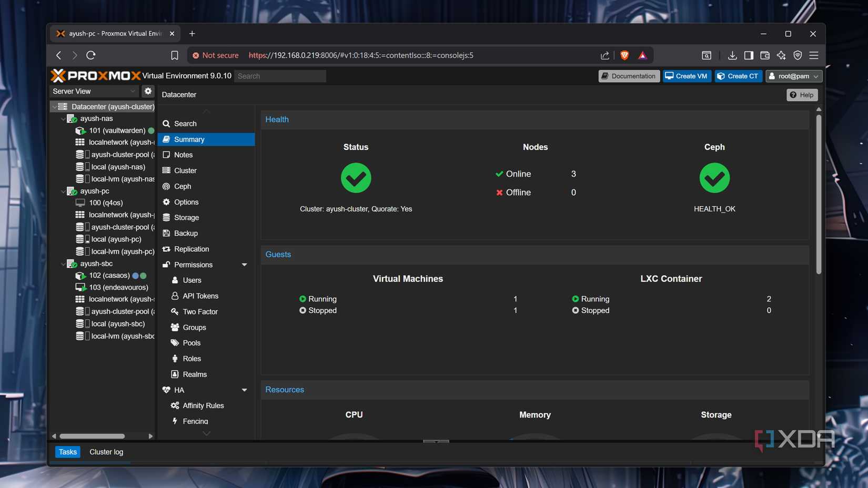Select the 101 (vaultwarden) container
Image resolution: width=868 pixels, height=488 pixels.
tap(117, 130)
